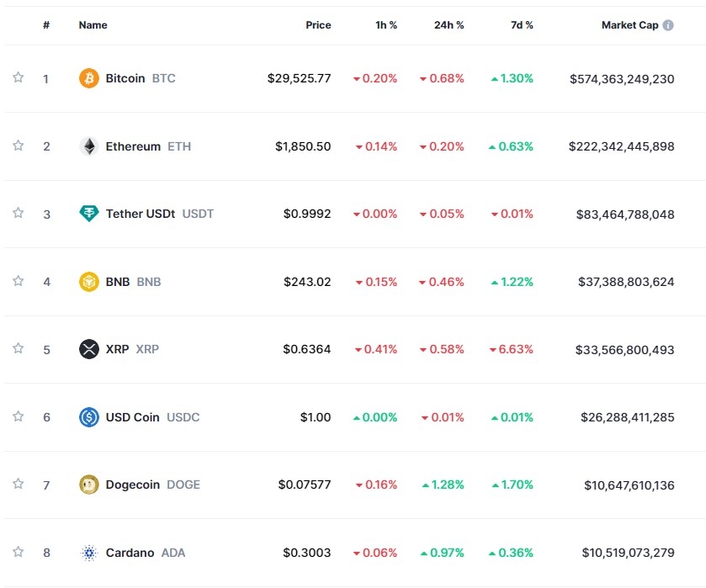
Task: Star Dogecoin for the watchlist
Action: pos(18,484)
